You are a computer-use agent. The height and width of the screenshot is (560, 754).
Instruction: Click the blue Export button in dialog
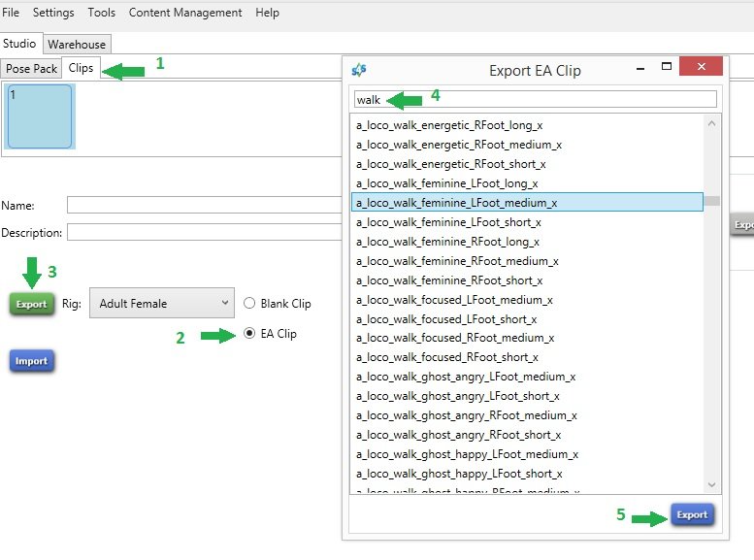[x=693, y=514]
